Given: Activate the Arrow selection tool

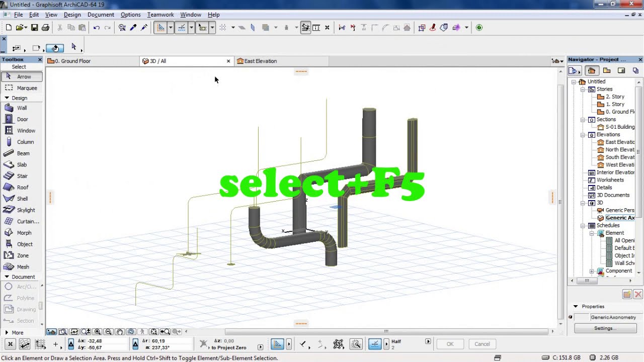Looking at the screenshot, I should 21,76.
